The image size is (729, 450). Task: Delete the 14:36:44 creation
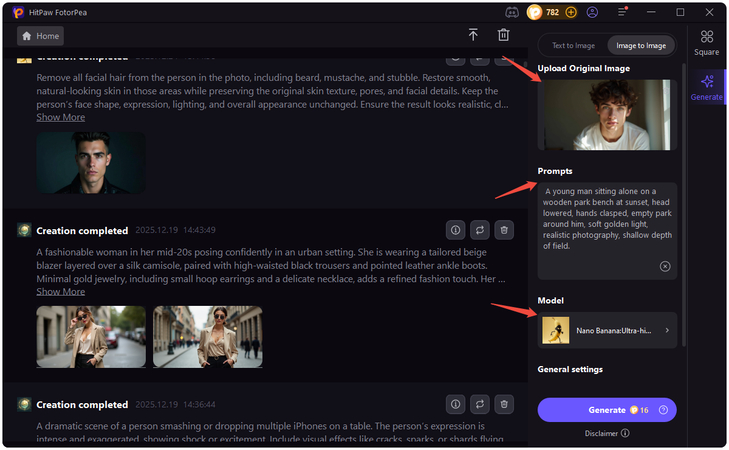[x=504, y=404]
